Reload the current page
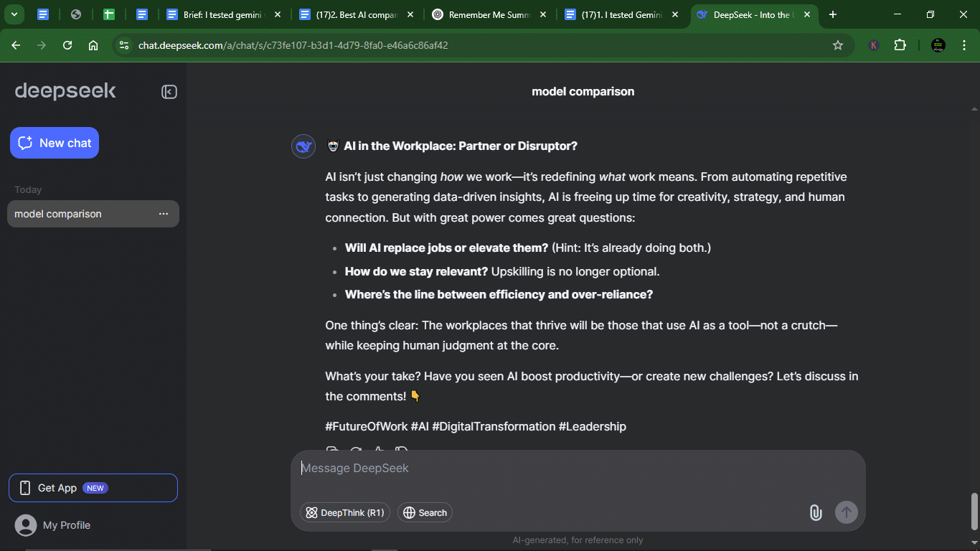This screenshot has width=980, height=551. point(67,45)
